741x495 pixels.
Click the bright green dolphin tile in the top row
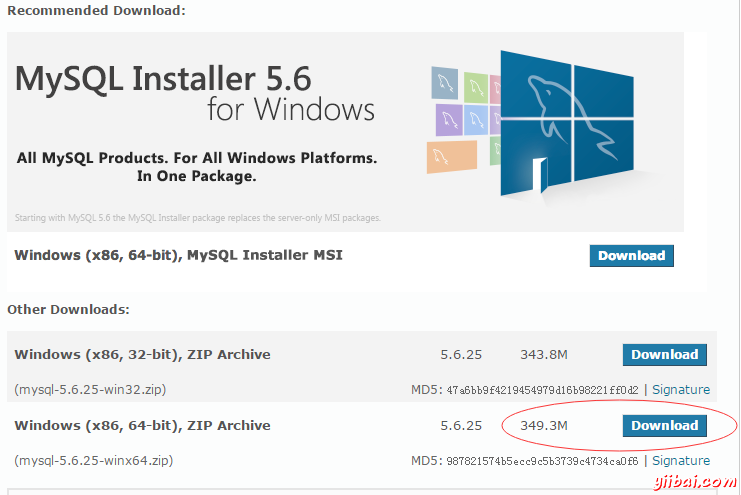tap(476, 85)
